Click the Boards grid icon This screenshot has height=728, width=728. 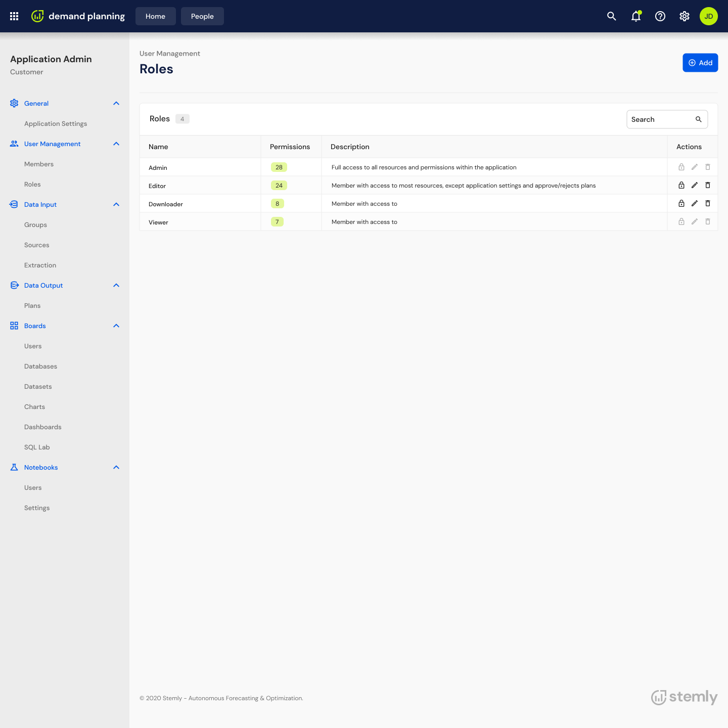coord(14,326)
